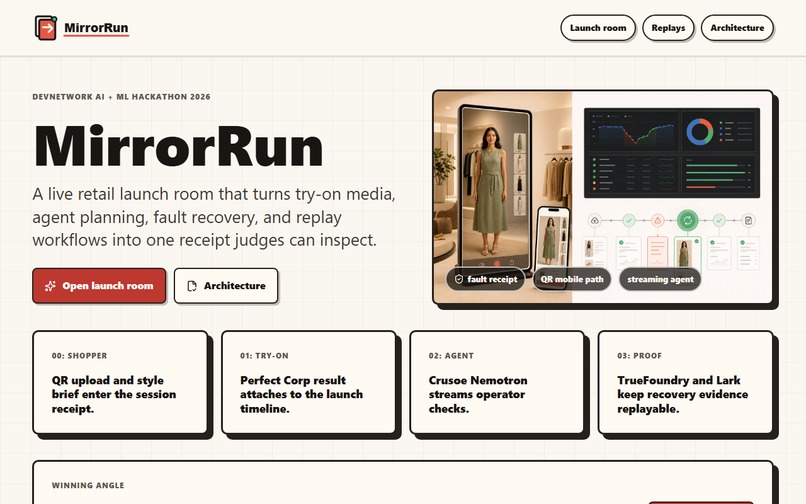Click DEVNETWORK AI + ML HACKATHON 2026 text

pyautogui.click(x=121, y=97)
